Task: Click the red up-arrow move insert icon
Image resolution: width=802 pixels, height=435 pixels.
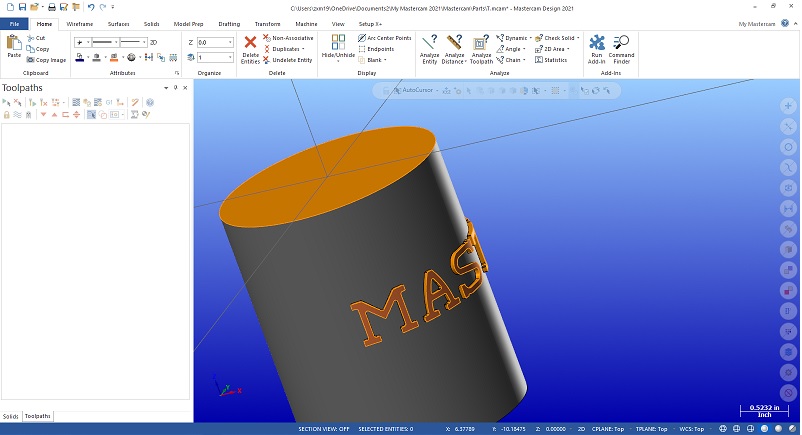Action: 54,115
